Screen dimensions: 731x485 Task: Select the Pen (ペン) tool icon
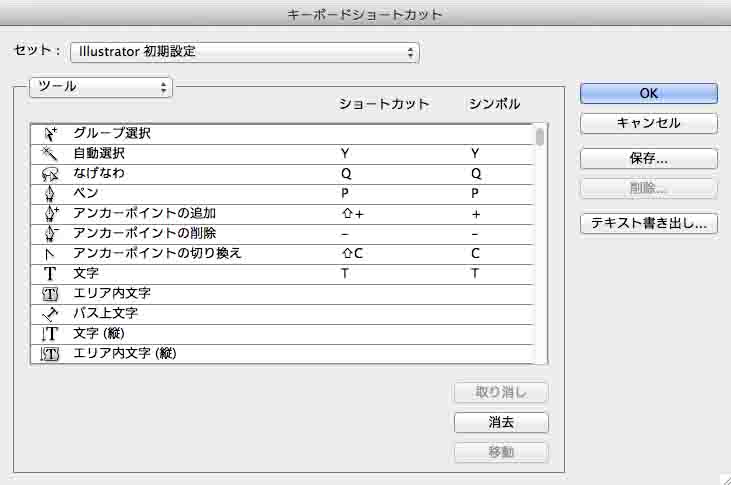tap(49, 193)
